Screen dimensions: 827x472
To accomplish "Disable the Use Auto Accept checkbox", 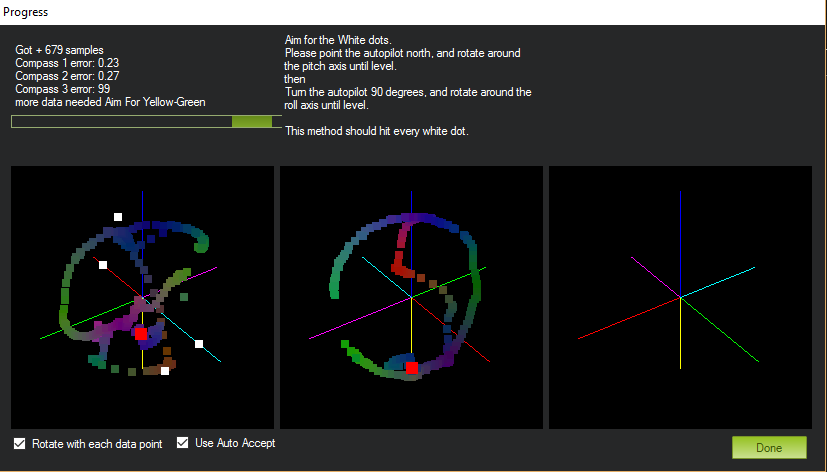I will pos(183,443).
